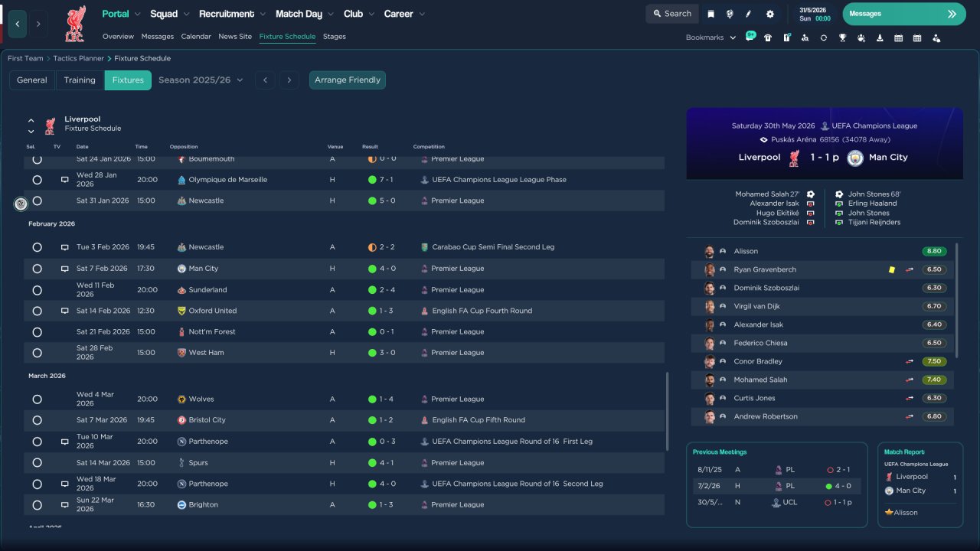Click Ryan Gravenberch's yellow card icon

click(x=891, y=269)
